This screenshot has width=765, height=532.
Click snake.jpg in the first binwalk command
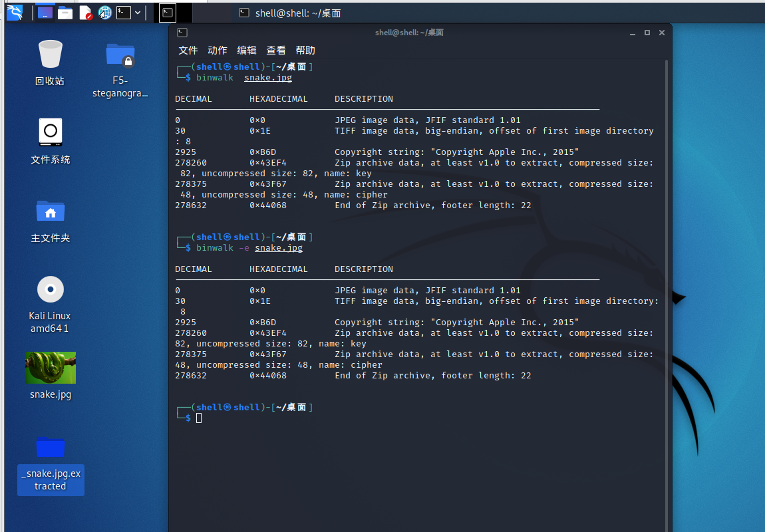pos(268,78)
